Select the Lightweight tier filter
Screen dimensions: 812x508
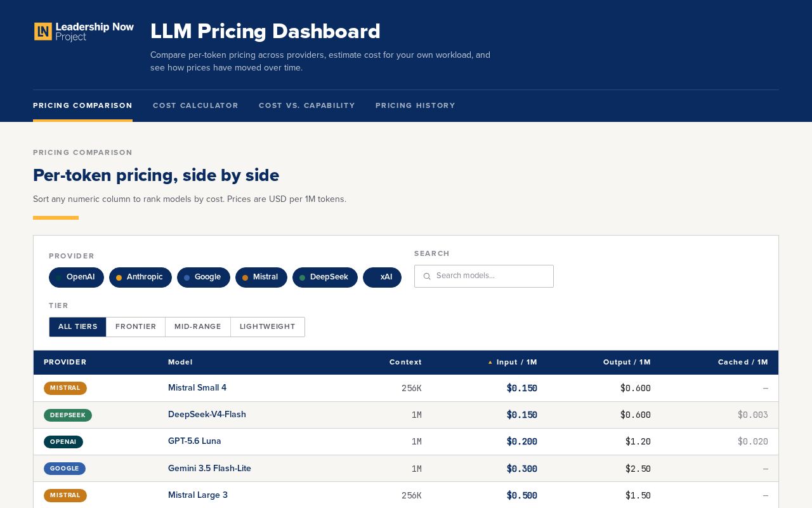(268, 327)
